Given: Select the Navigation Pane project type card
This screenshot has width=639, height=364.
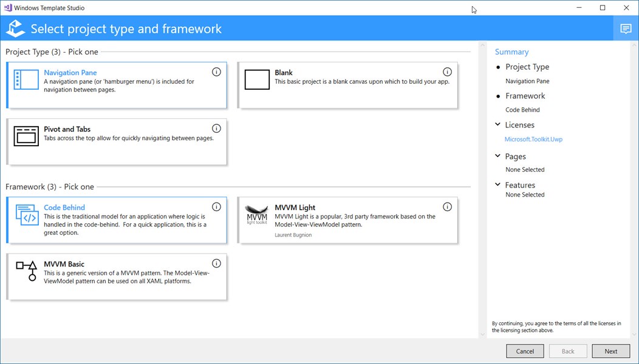Looking at the screenshot, I should [x=117, y=85].
